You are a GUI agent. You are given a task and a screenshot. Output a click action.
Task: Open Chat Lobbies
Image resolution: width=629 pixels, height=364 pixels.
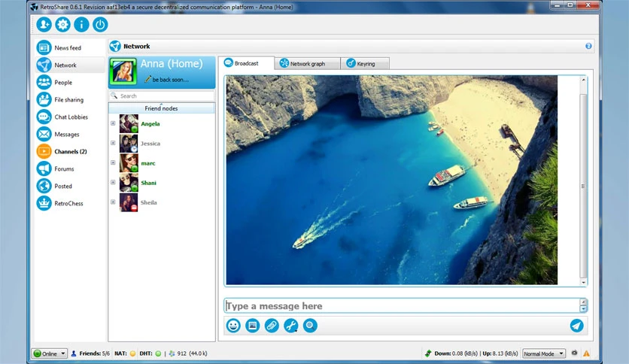click(x=70, y=117)
